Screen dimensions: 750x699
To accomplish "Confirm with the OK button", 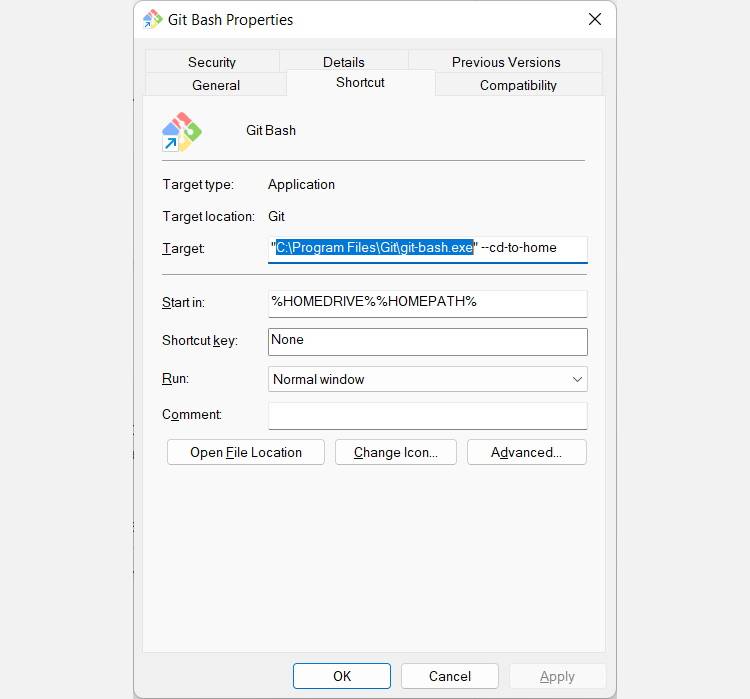I will coord(342,676).
